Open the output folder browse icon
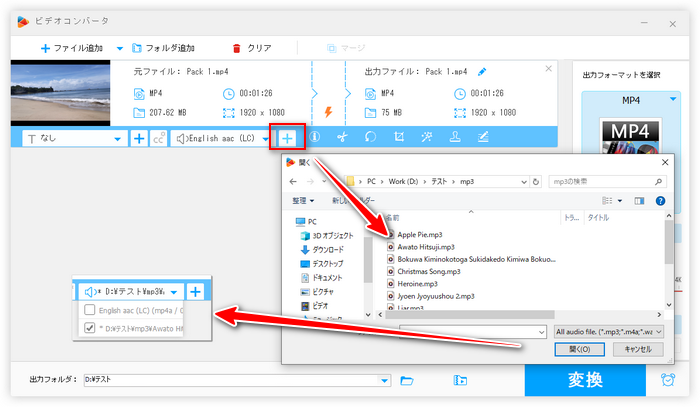 click(407, 380)
